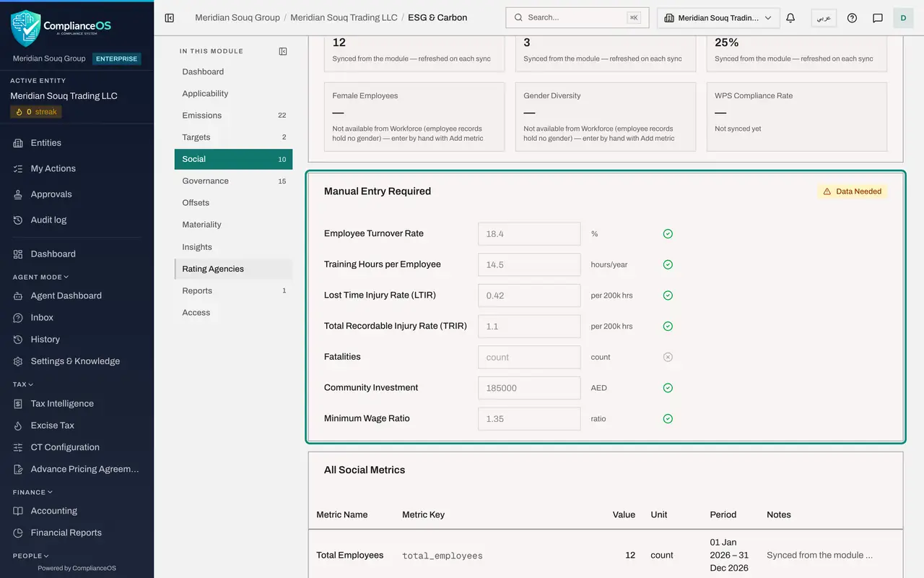924x578 pixels.
Task: Click the Fatalities empty status circle
Action: [668, 357]
